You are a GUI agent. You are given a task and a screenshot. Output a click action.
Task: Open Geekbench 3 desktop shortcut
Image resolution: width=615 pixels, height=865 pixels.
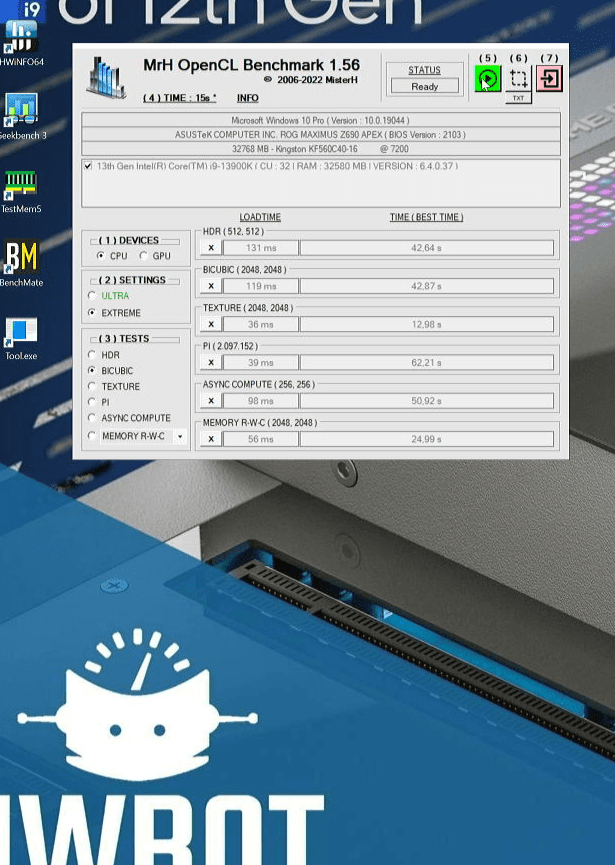21,116
